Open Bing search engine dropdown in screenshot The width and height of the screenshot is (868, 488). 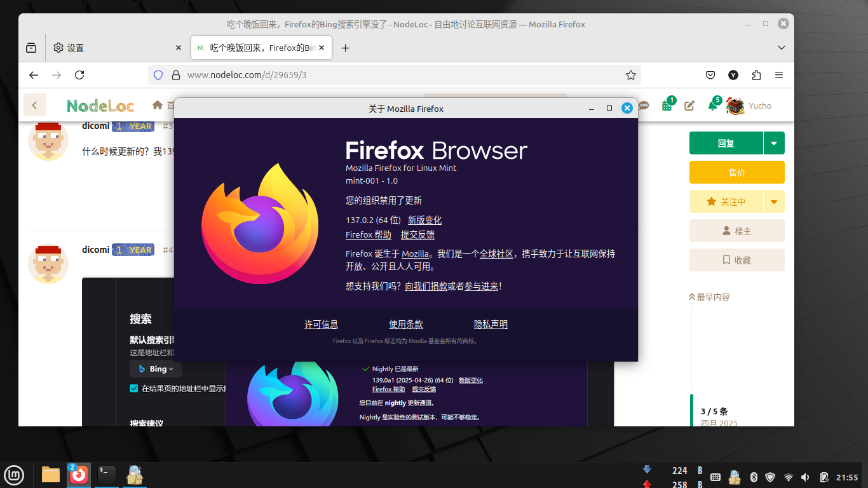pyautogui.click(x=156, y=369)
